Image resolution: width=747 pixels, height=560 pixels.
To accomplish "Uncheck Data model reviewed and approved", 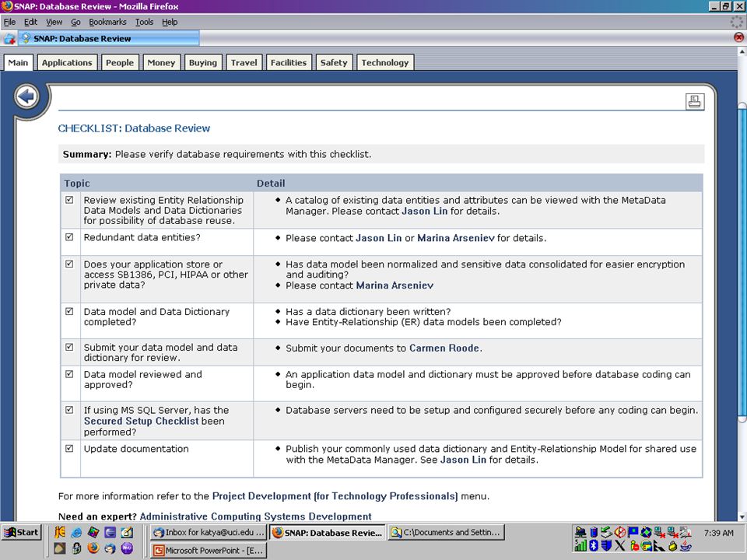I will click(69, 374).
